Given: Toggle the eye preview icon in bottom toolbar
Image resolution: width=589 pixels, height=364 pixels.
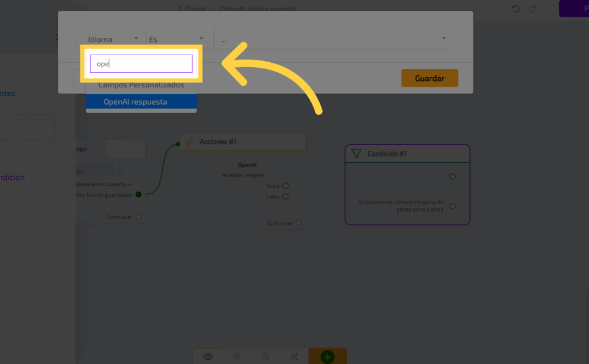Looking at the screenshot, I should click(x=208, y=357).
